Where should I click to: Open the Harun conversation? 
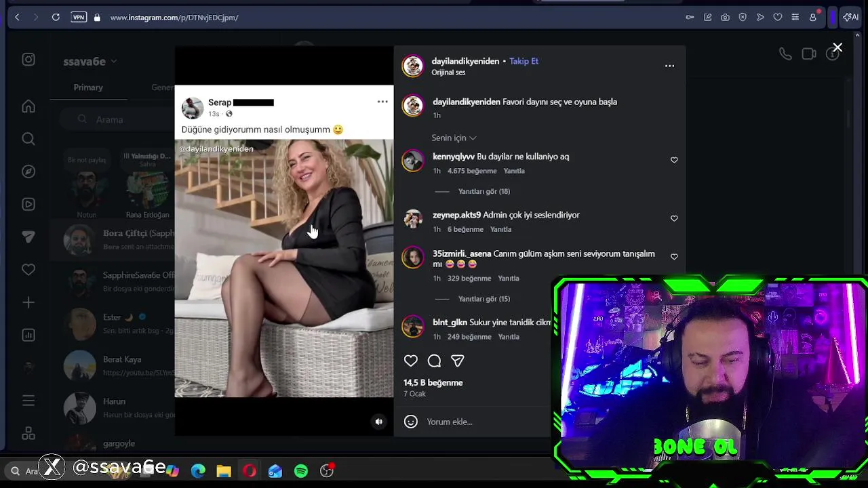[113, 408]
